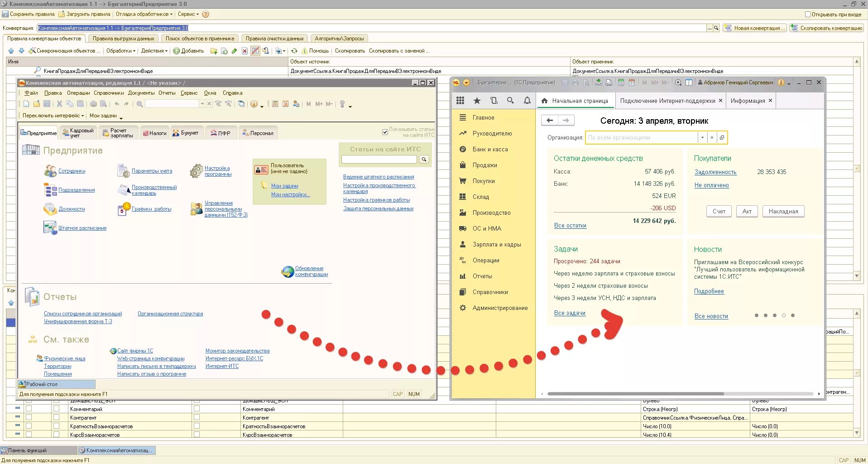
Task: Click the search magnifier in Бухгалтерия toolbar
Action: (x=510, y=101)
